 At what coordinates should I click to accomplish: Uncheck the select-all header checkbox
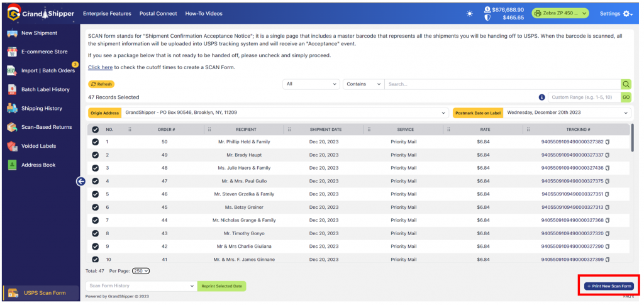tap(96, 130)
